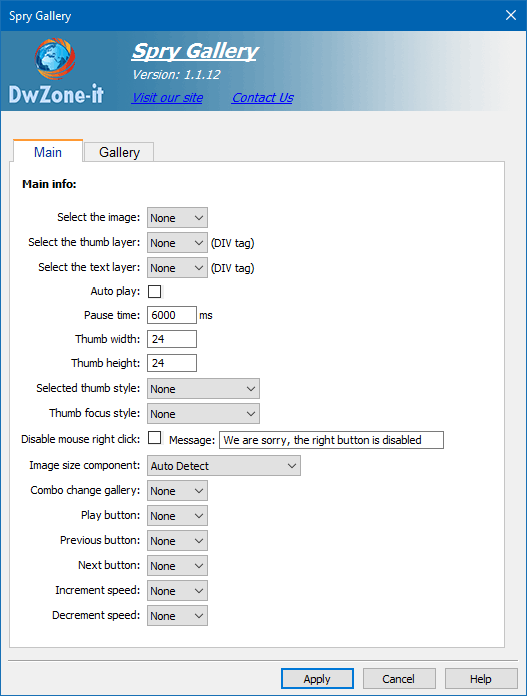527x696 pixels.
Task: Tick Disable mouse right click checkbox
Action: click(155, 438)
